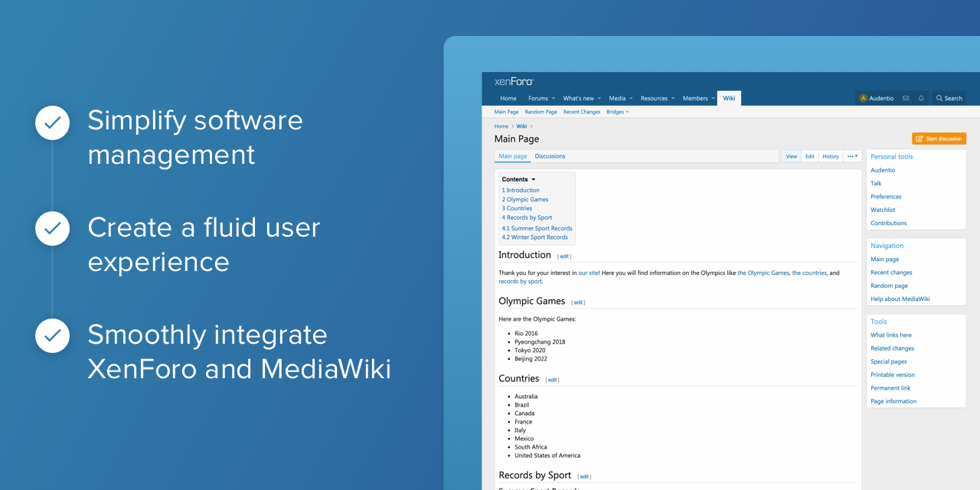Open the alerts bell icon

921,98
